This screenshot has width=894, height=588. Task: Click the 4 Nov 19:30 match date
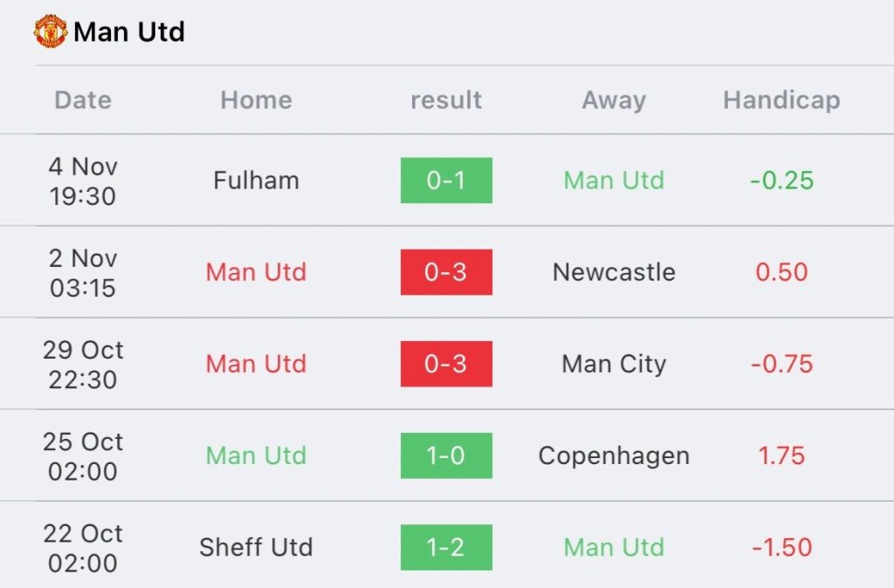83,181
